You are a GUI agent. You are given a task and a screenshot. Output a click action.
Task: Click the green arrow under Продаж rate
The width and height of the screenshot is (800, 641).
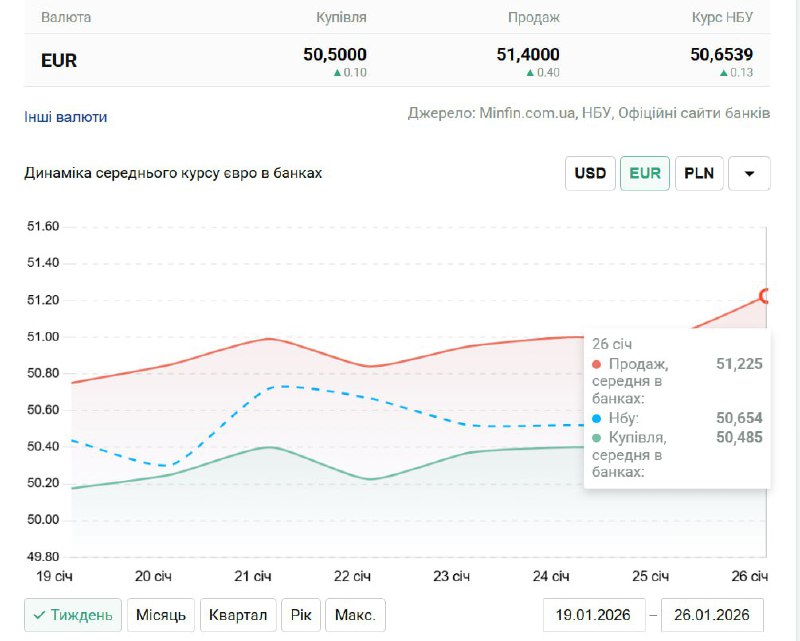[531, 73]
